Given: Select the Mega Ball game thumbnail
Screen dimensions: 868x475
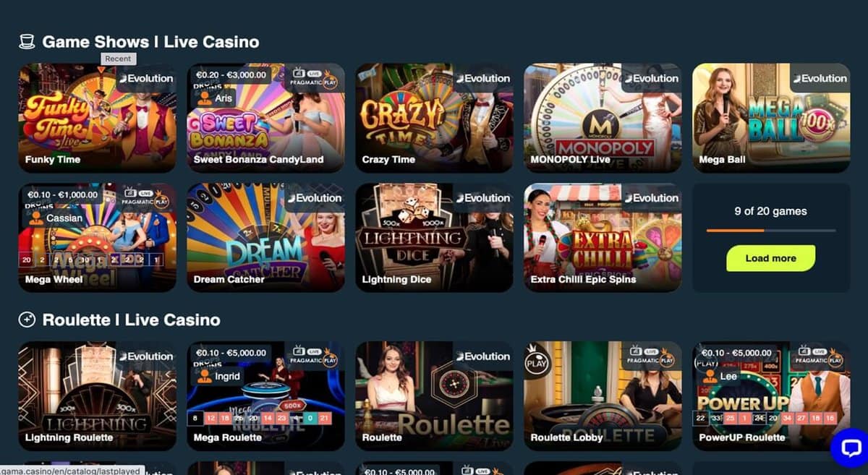Looking at the screenshot, I should tap(771, 118).
